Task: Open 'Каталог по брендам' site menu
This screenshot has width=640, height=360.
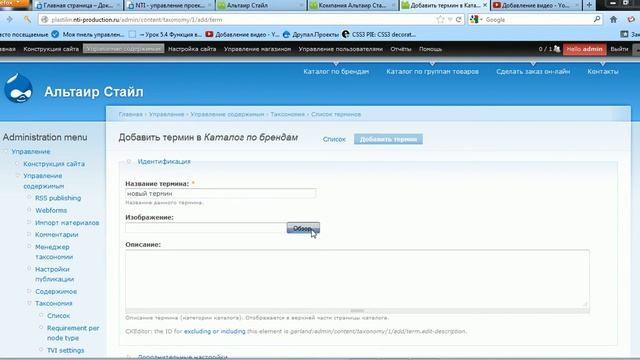Action: [x=336, y=71]
